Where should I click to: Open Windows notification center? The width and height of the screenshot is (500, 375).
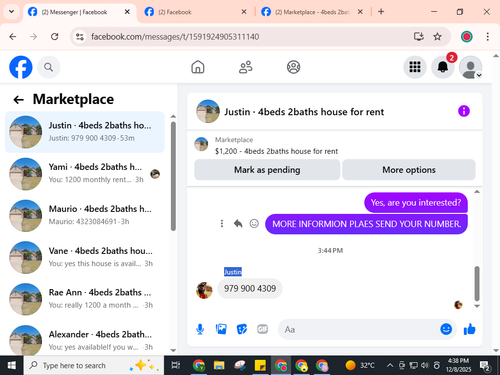point(485,366)
